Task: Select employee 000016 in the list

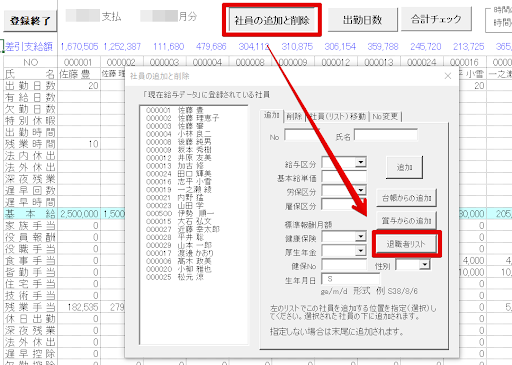Action: point(178,182)
